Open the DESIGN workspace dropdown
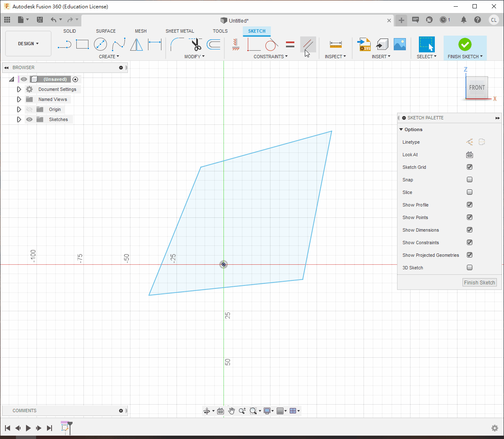This screenshot has width=504, height=439. coord(28,44)
